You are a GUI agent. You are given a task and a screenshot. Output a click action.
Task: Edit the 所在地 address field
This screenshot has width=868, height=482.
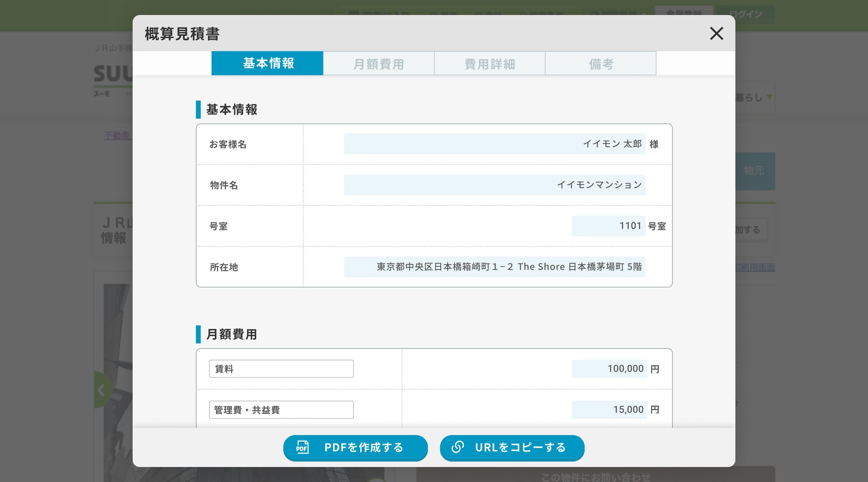point(494,267)
